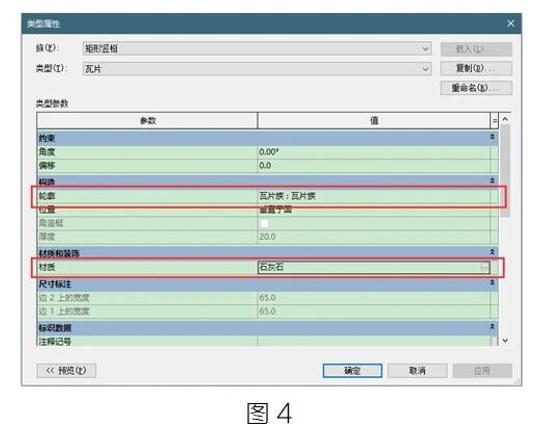Viewport: 557px width, 424px height.
Task: Click the 角度 value 0.00°
Action: [374, 152]
